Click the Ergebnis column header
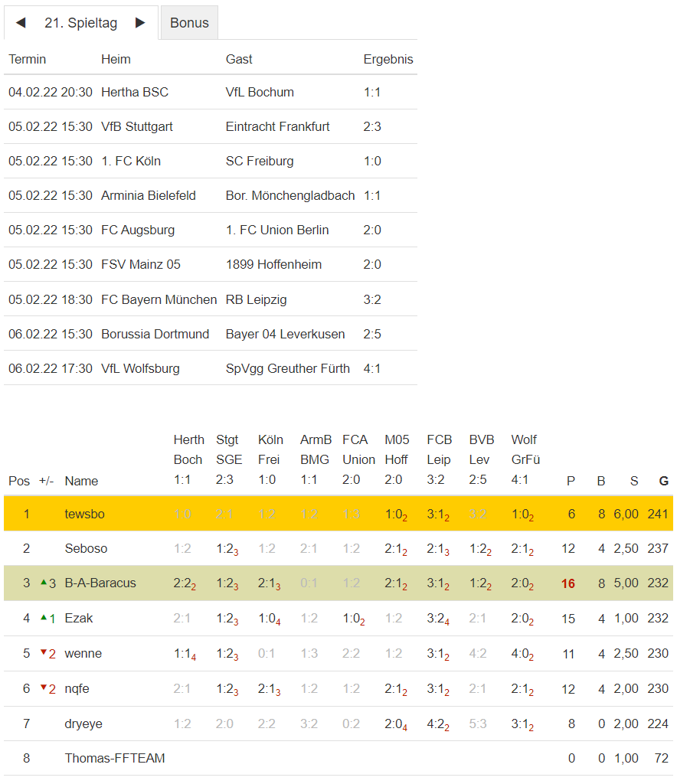677x784 pixels. click(x=388, y=59)
